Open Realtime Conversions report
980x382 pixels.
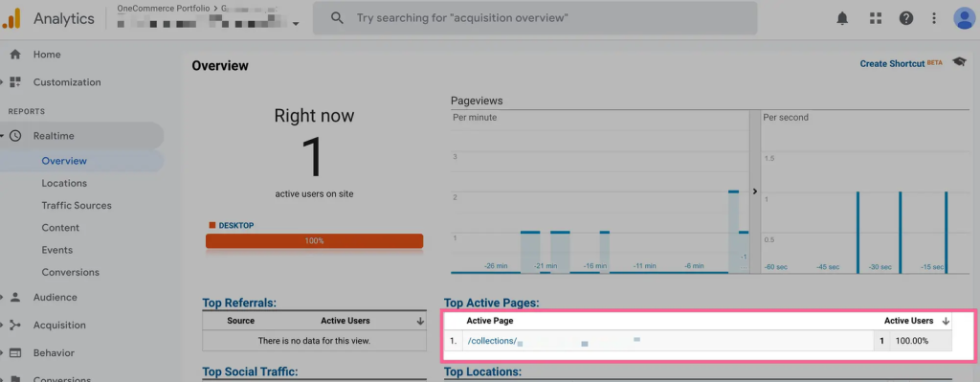(x=71, y=272)
